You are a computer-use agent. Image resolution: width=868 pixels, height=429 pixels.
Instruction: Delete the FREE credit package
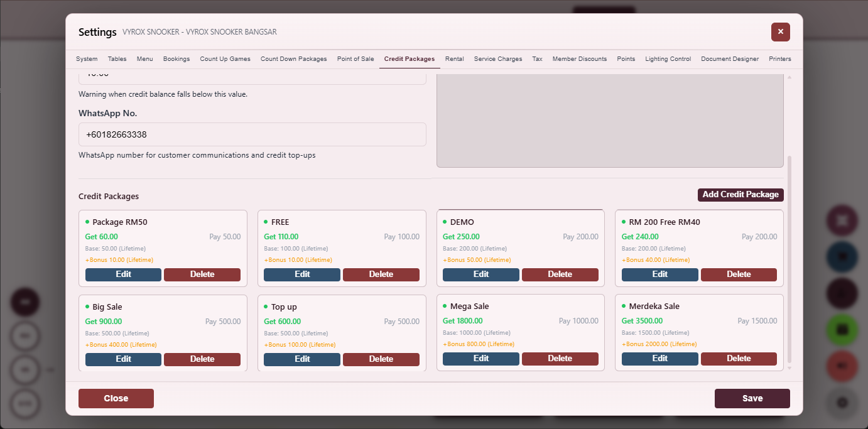[x=381, y=274]
